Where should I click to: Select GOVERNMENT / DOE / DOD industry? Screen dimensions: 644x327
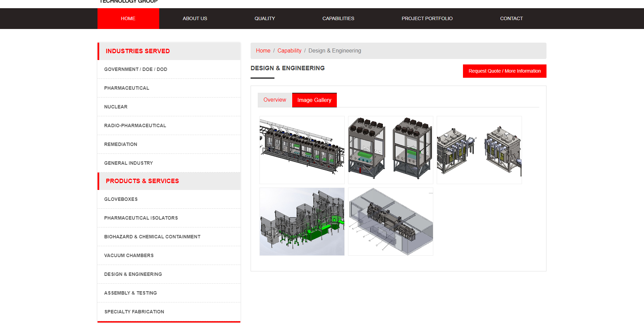[x=135, y=69]
